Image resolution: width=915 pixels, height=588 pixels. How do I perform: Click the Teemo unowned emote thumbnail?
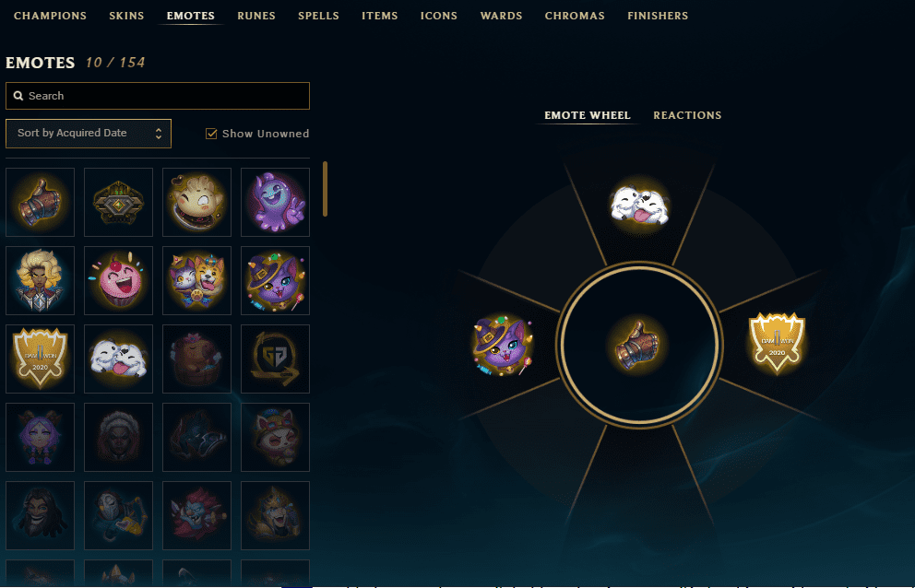[276, 437]
